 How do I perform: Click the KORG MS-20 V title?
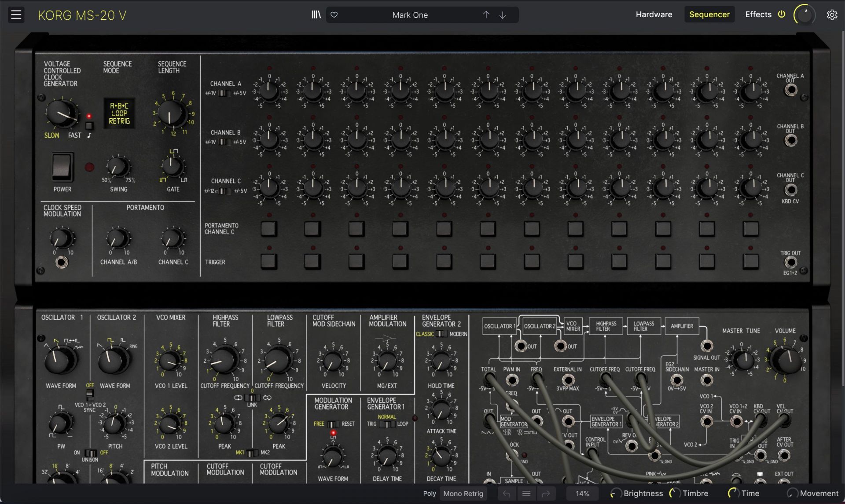[x=82, y=15]
